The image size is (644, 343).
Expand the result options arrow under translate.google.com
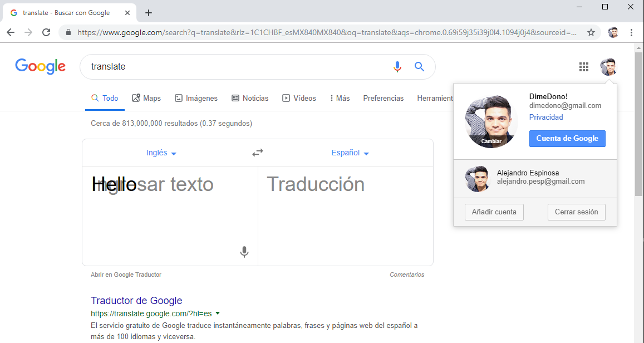pyautogui.click(x=218, y=313)
